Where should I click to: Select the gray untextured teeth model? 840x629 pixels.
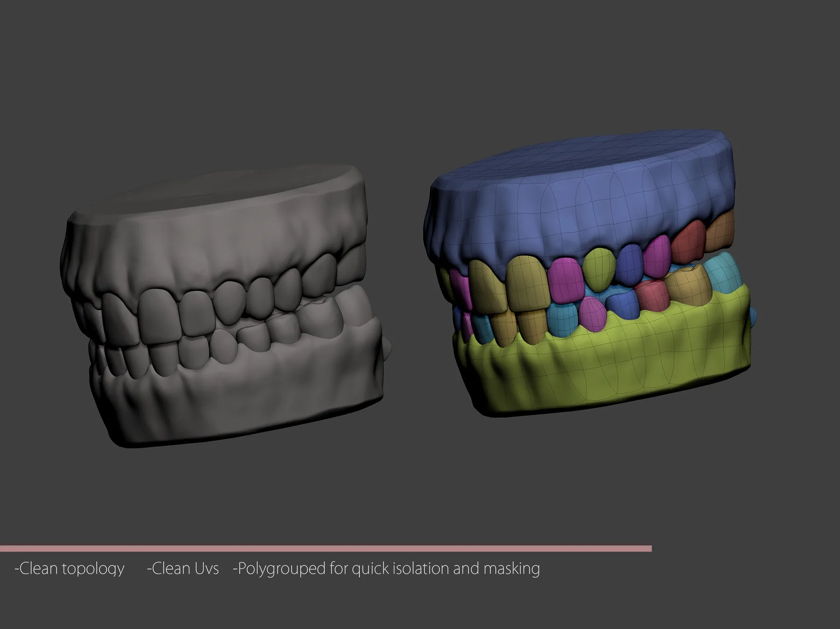(x=226, y=306)
